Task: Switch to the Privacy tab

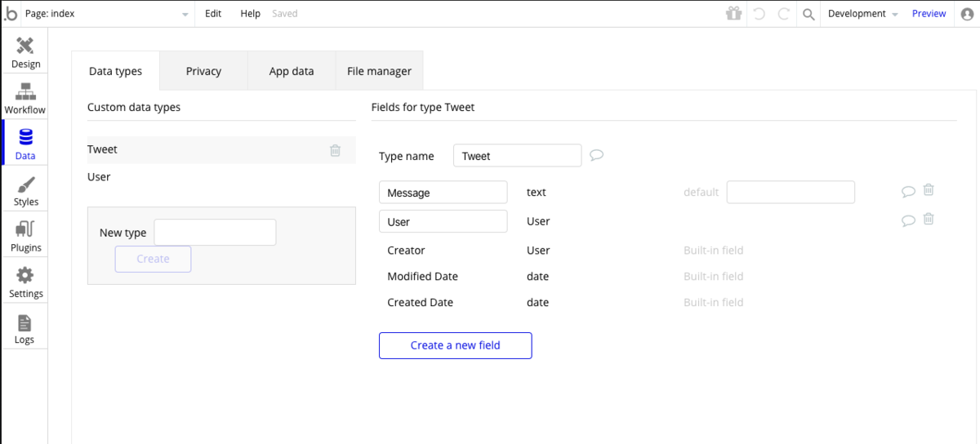Action: pyautogui.click(x=203, y=71)
